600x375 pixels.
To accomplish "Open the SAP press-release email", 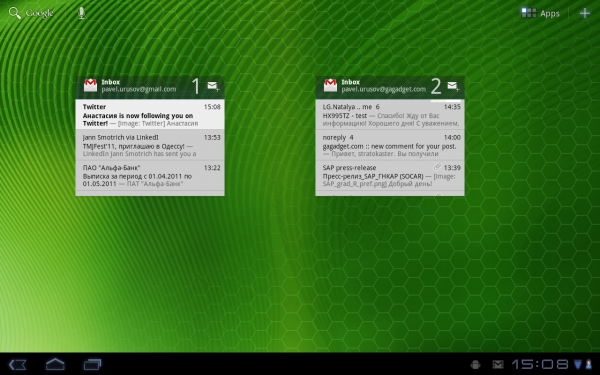I will click(390, 175).
